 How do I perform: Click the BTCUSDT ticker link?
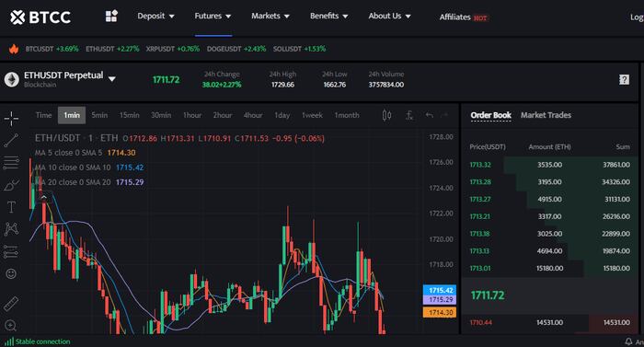pyautogui.click(x=52, y=49)
